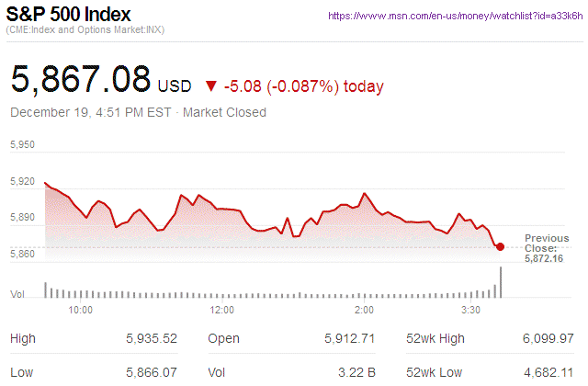Click the red down-triangle change indicator
Image resolution: width=588 pixels, height=386 pixels.
(211, 86)
